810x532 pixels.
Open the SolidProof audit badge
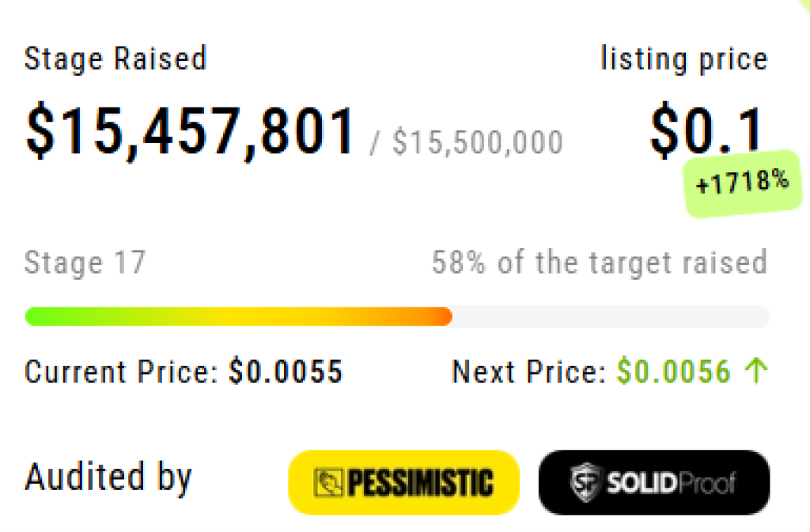653,481
